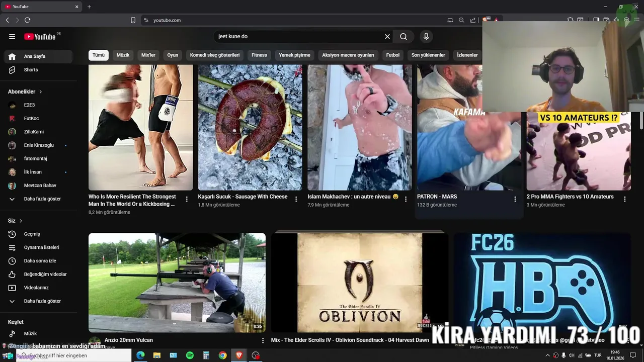Open the Kaşarlı Sucuk video options menu
The image size is (644, 362).
pos(296,199)
